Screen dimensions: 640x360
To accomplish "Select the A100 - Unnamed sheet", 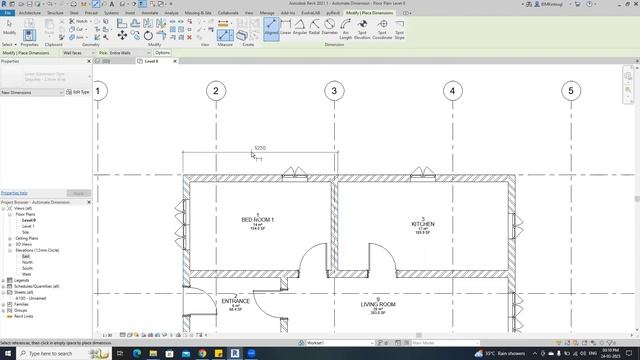I will click(31, 298).
